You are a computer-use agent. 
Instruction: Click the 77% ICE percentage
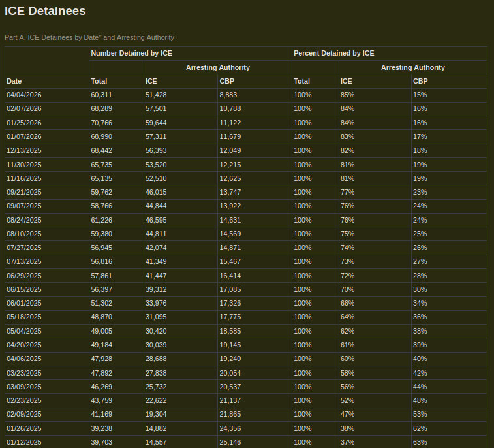348,192
